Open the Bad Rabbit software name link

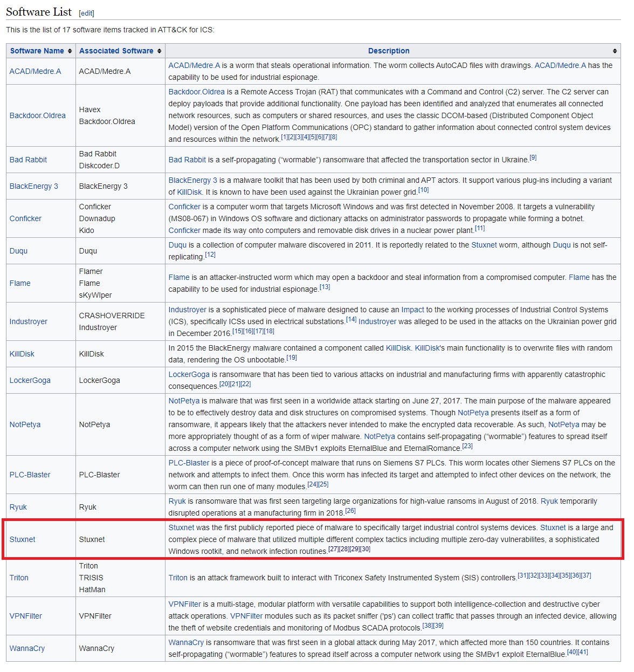[x=28, y=160]
